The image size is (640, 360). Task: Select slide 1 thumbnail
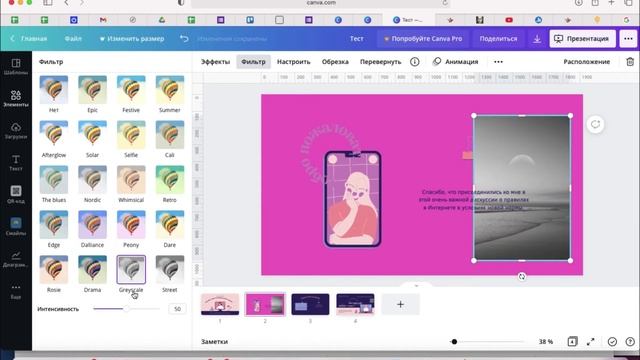coord(220,304)
